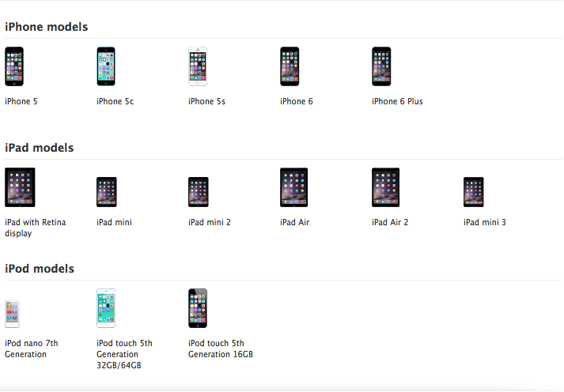Select iPad with Retina display image
This screenshot has width=564, height=392.
pos(20,187)
